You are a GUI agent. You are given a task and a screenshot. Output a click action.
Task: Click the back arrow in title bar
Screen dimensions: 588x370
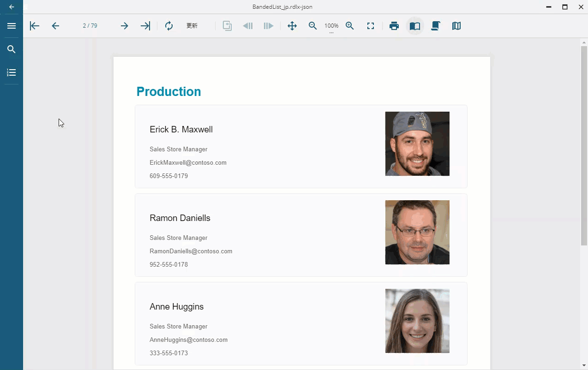[x=12, y=7]
